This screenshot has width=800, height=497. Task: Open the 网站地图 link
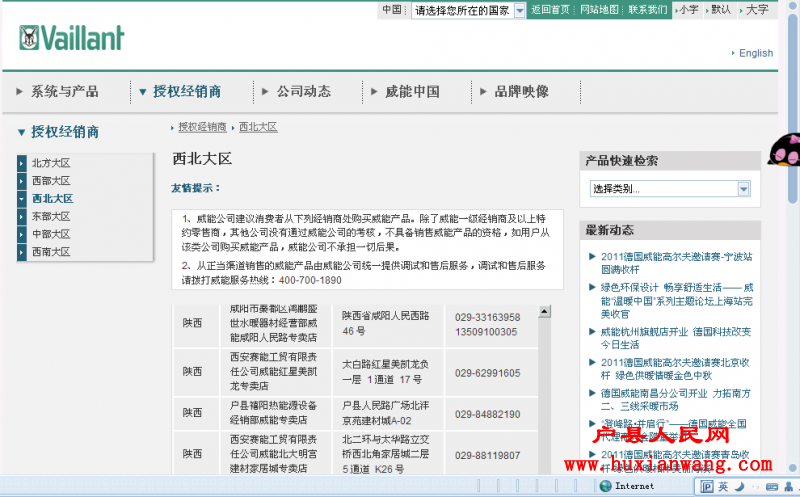point(599,10)
